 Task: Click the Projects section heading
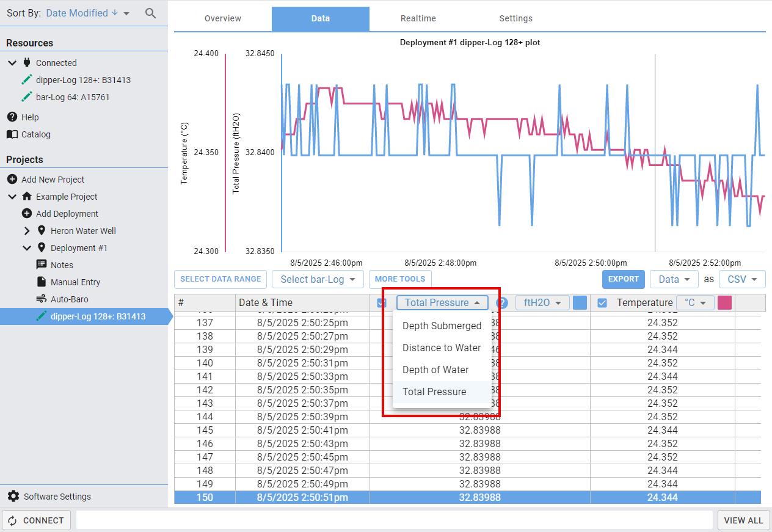[x=24, y=159]
